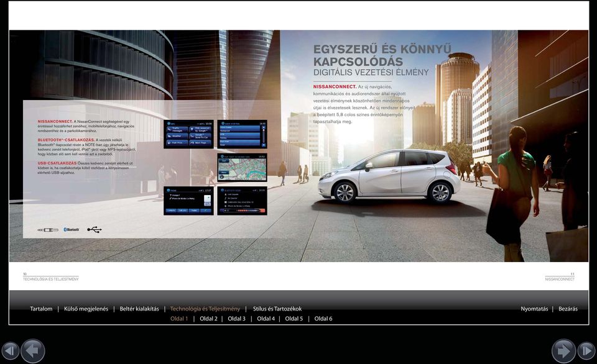The image size is (597, 364).
Task: Go to the first page arrow icon
Action: point(11,351)
